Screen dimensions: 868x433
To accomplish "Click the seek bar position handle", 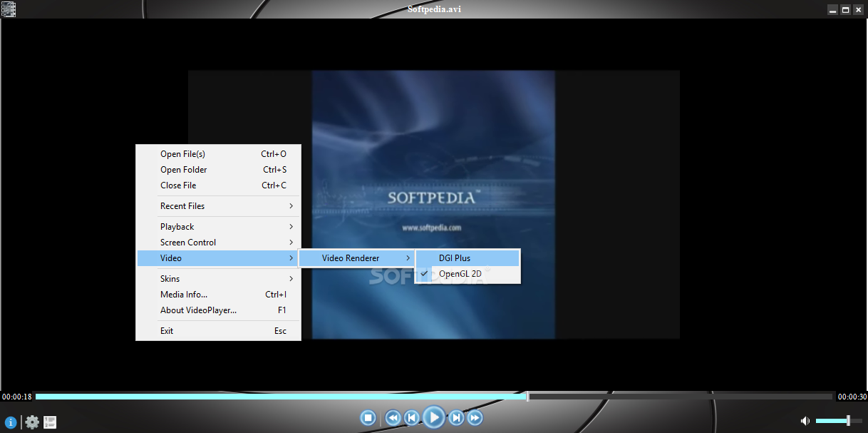I will [527, 397].
